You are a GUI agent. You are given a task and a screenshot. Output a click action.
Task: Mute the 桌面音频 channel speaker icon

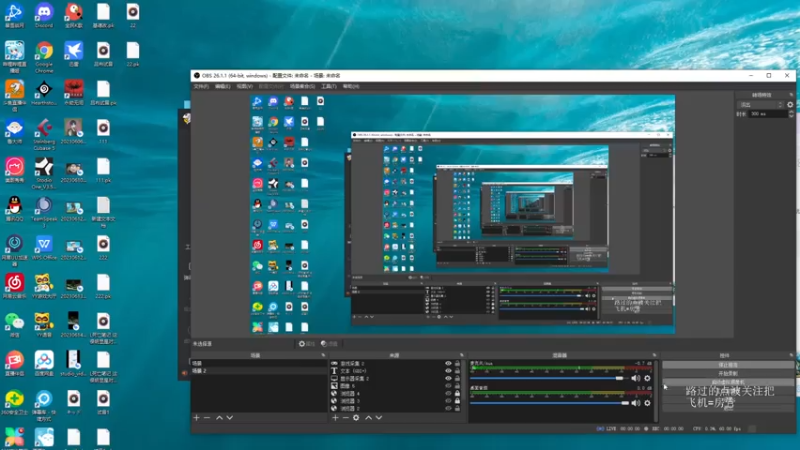tap(635, 403)
